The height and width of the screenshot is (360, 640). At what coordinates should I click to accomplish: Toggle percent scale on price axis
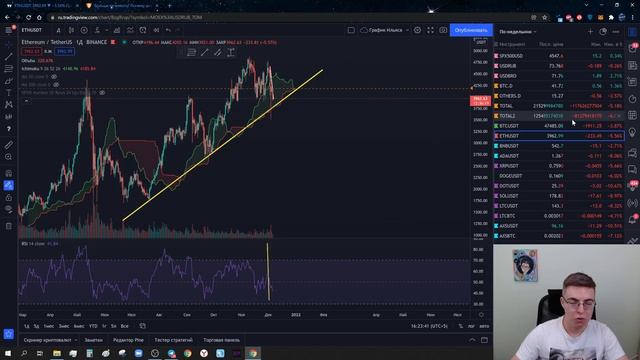[x=460, y=326]
